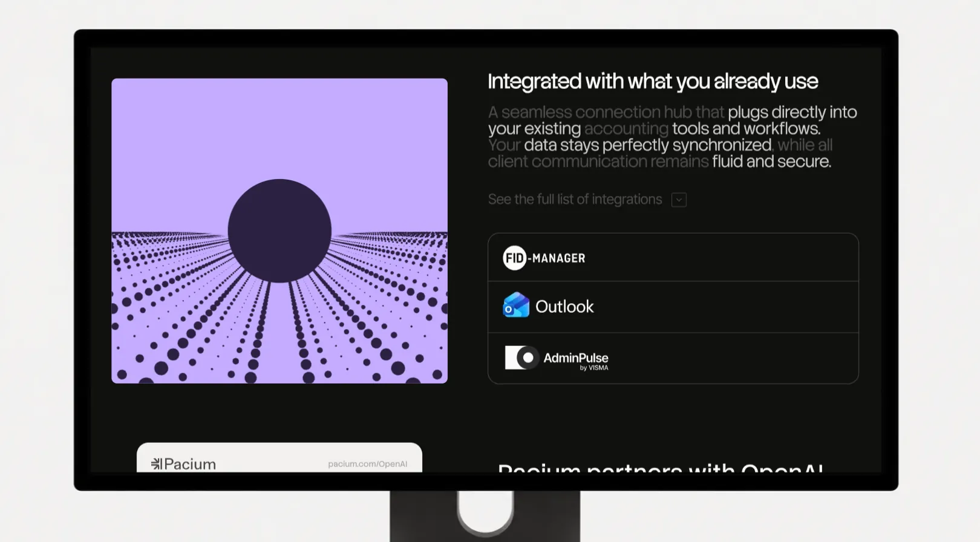980x542 pixels.
Task: Select the "Integrated with what you already use" heading
Action: (x=653, y=82)
